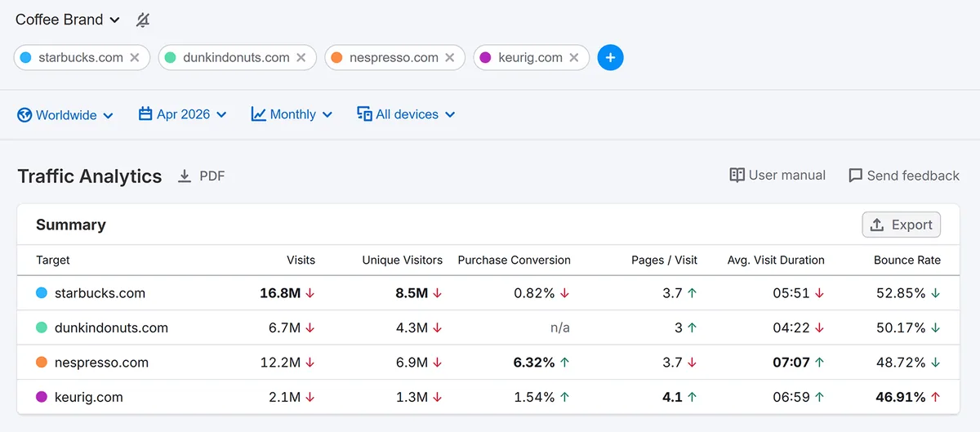Screen dimensions: 980x432
Task: Remove starbucks.com from the comparison chips
Action: 135,58
